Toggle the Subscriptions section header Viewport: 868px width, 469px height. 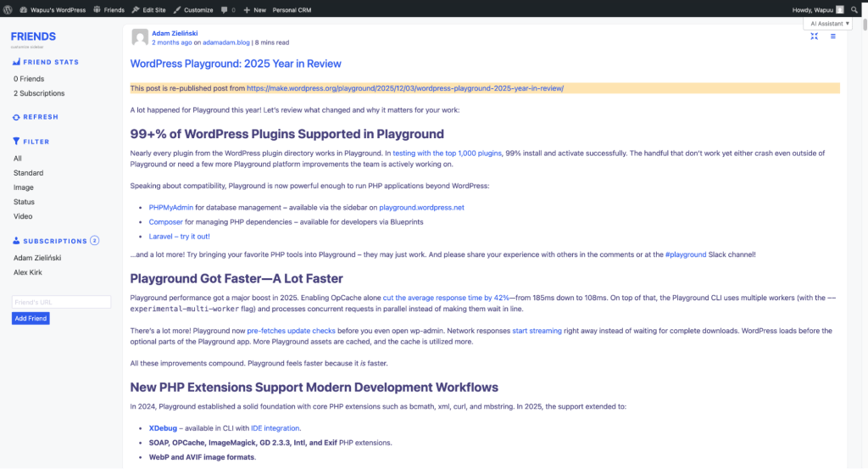(54, 241)
